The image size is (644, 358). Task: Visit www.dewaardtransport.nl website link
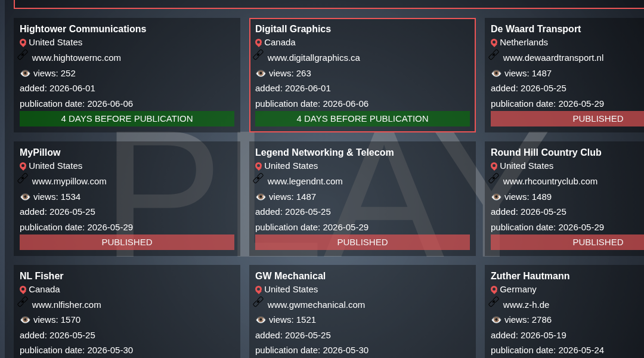coord(553,58)
